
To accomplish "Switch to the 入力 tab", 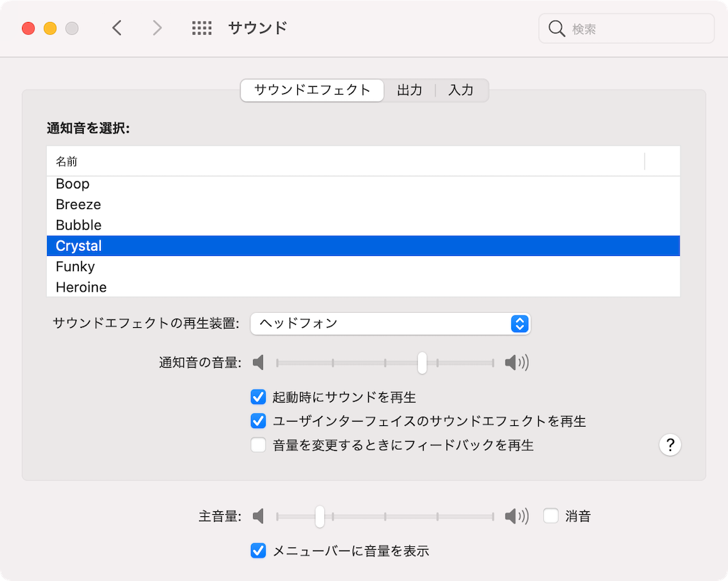I will click(461, 90).
